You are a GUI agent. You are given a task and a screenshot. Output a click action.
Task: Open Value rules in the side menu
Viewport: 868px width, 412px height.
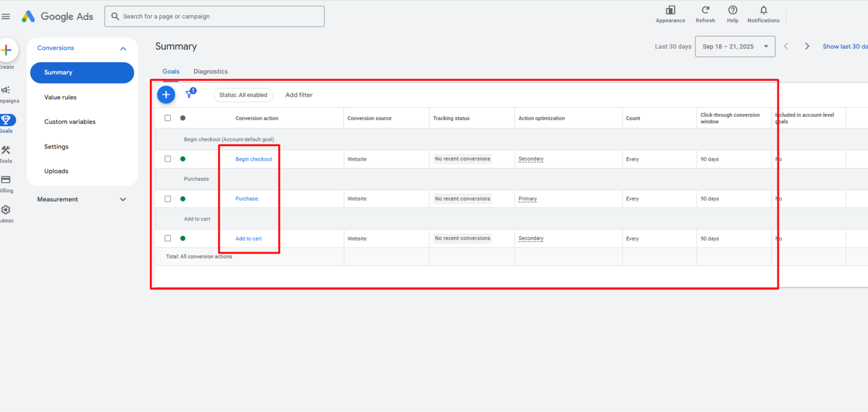[60, 98]
